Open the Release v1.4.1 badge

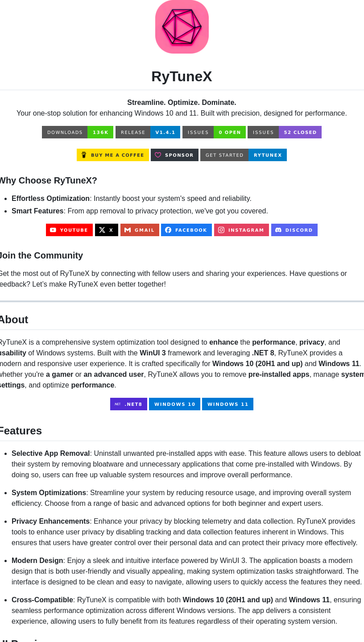tap(148, 132)
